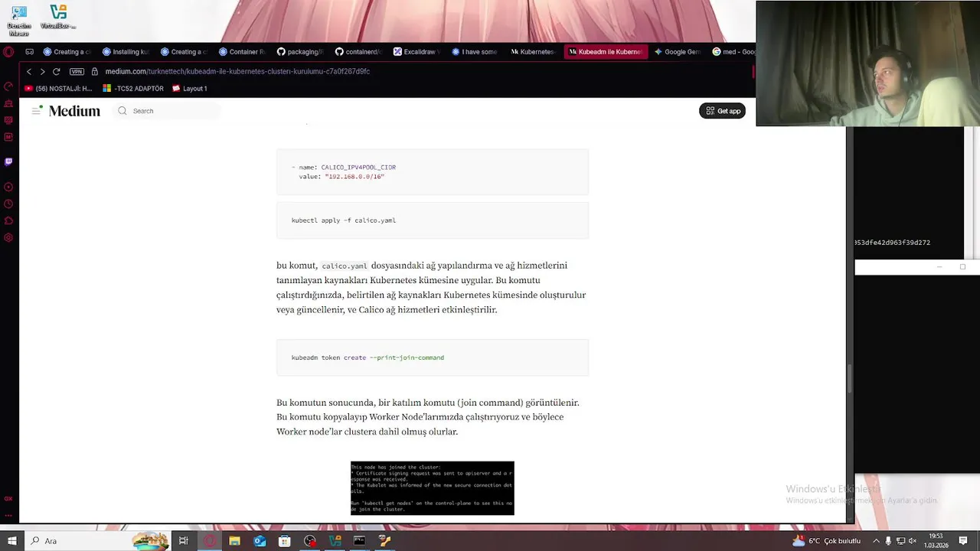The image size is (980, 551).
Task: Click the '192.168.0.0/16' value text
Action: click(354, 177)
